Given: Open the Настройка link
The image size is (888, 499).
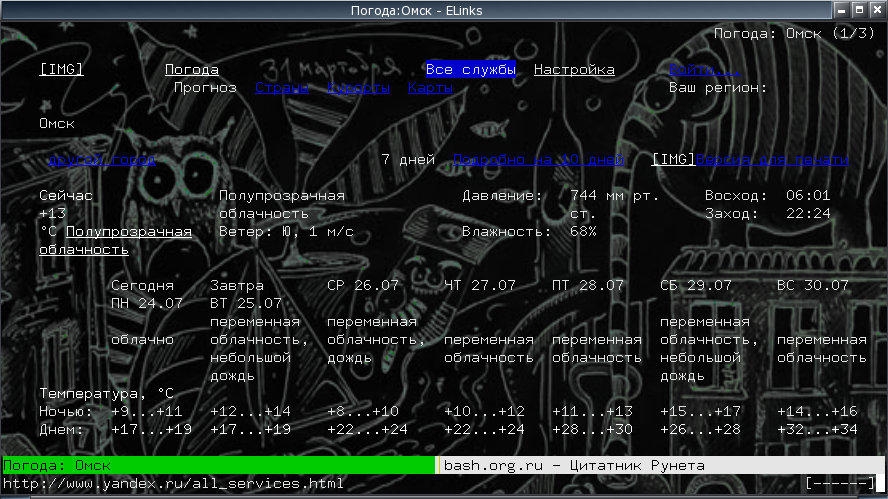Looking at the screenshot, I should [x=574, y=70].
